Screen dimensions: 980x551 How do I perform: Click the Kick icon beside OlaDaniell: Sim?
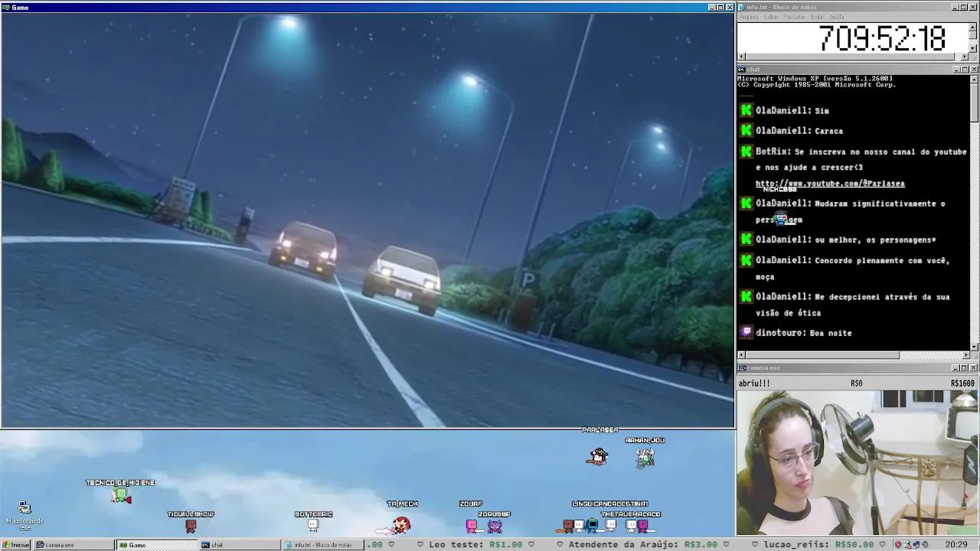pyautogui.click(x=746, y=110)
